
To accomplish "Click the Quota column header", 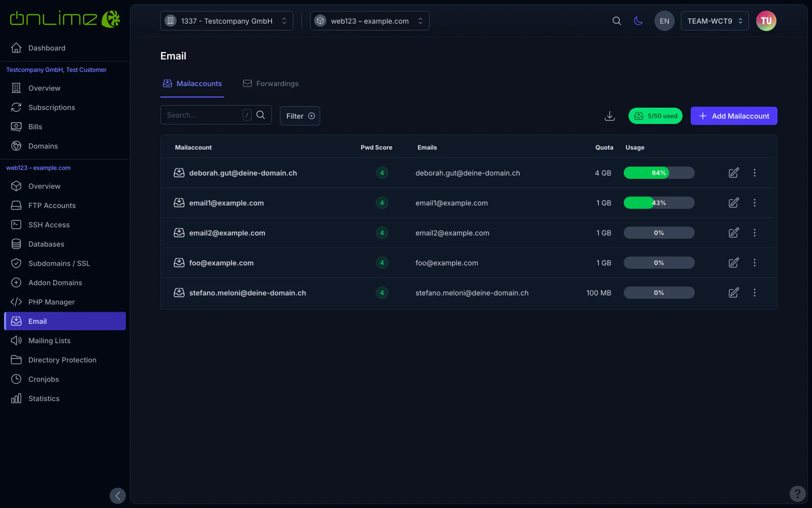I will tap(604, 148).
